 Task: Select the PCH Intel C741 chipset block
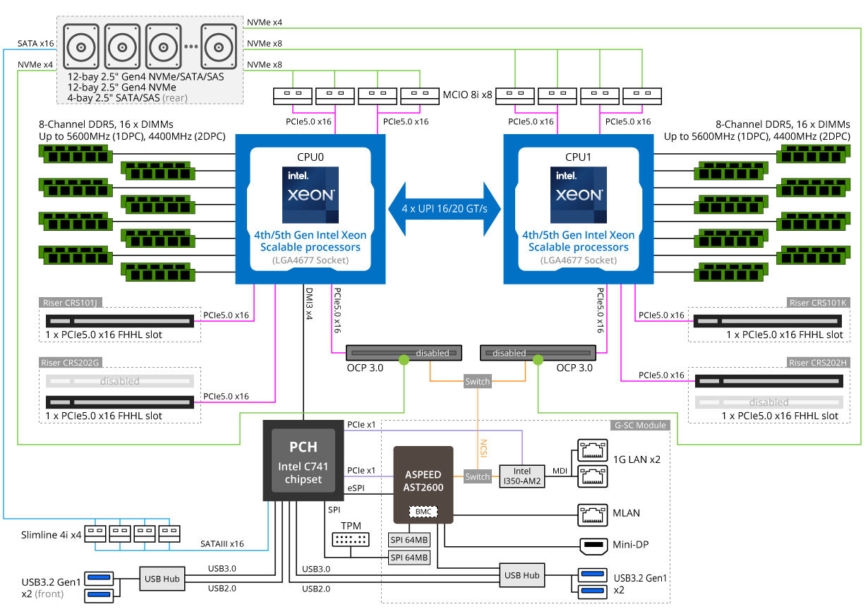tap(303, 461)
